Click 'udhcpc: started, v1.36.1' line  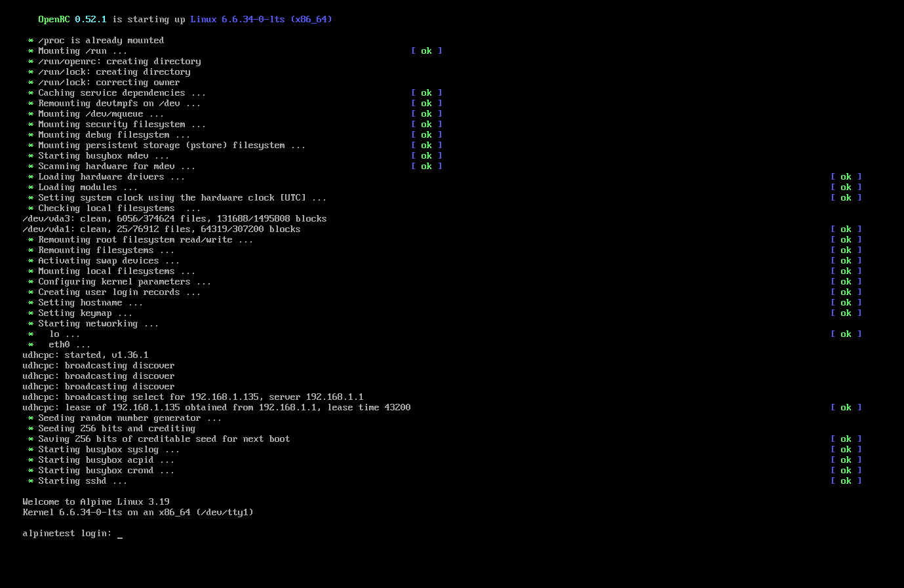pos(85,355)
